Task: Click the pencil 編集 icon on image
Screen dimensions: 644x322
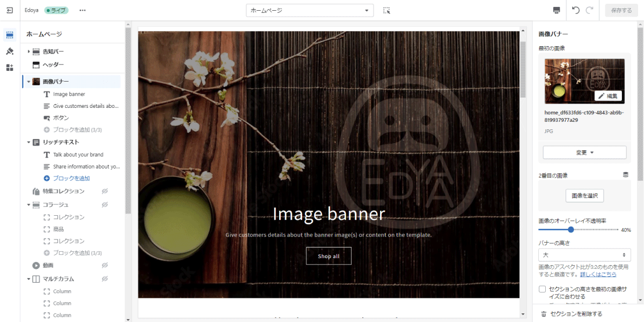Action: click(601, 96)
